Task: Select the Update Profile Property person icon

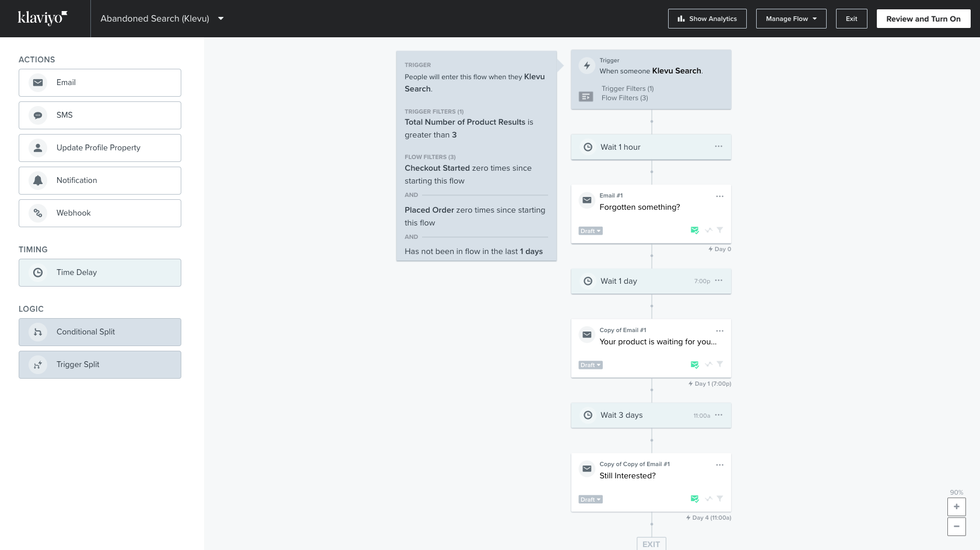Action: tap(38, 148)
